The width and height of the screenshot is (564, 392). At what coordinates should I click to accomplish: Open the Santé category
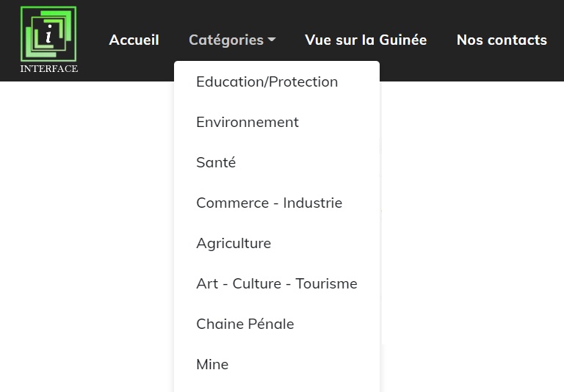click(216, 163)
